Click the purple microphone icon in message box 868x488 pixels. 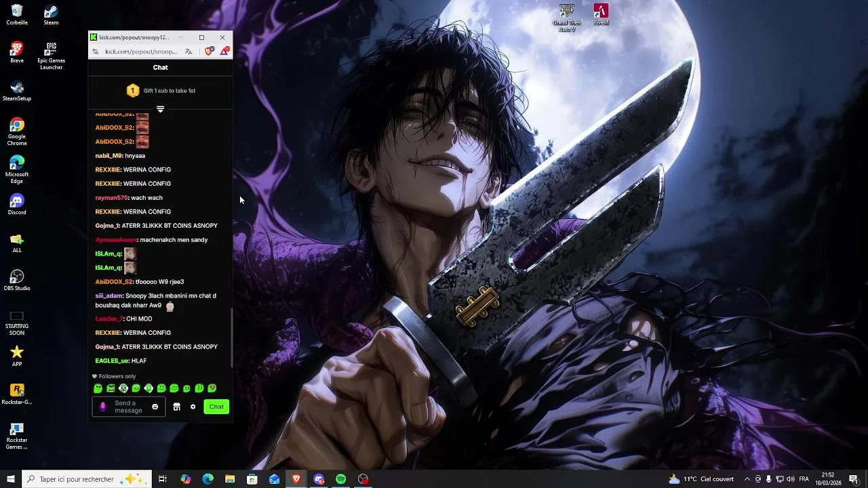(103, 407)
